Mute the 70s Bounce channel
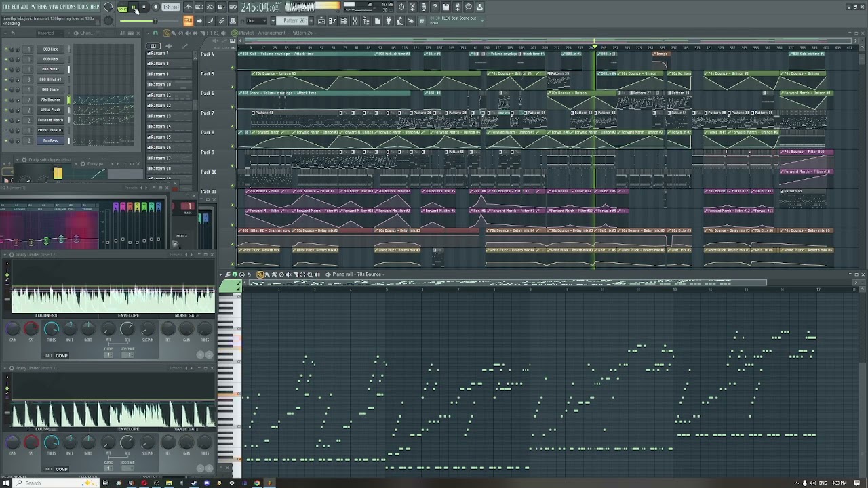The width and height of the screenshot is (868, 488). tap(6, 100)
